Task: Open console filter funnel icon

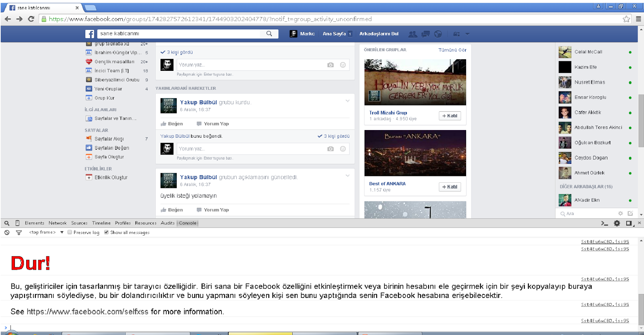Action: tap(19, 232)
